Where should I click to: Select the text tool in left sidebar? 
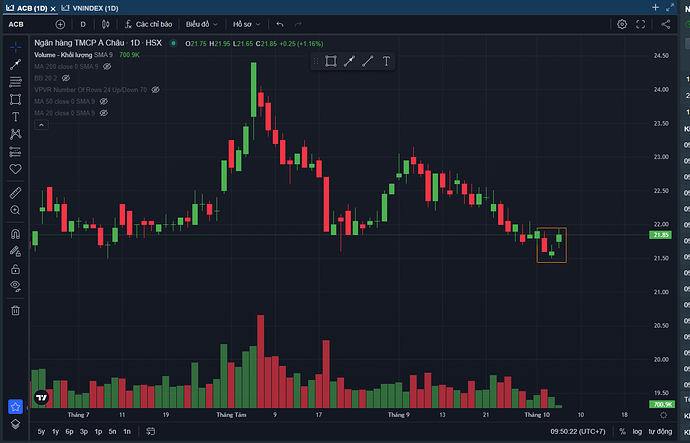(15, 117)
